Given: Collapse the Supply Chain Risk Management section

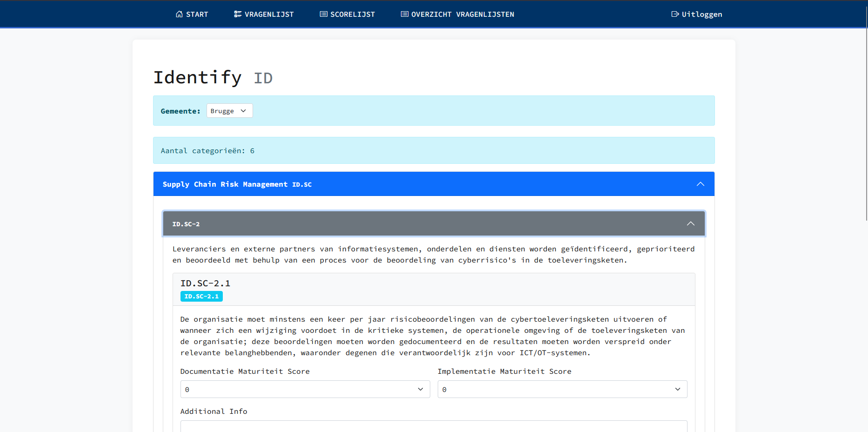Looking at the screenshot, I should point(237,184).
